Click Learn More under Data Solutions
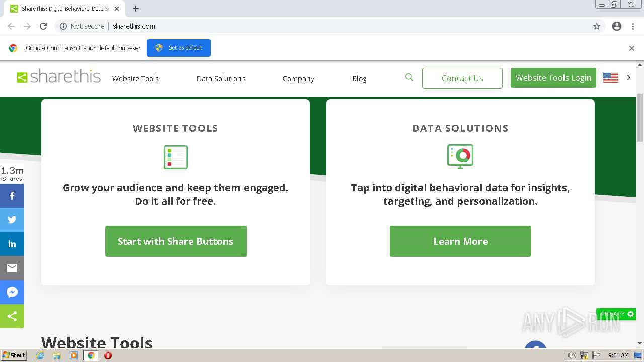644x362 pixels. (460, 241)
